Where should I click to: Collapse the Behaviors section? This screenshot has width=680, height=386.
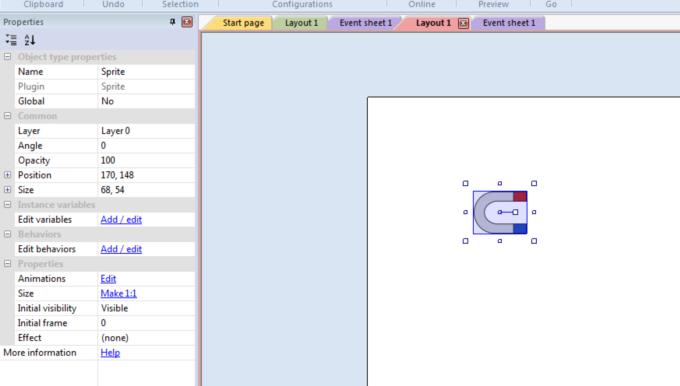coord(7,234)
